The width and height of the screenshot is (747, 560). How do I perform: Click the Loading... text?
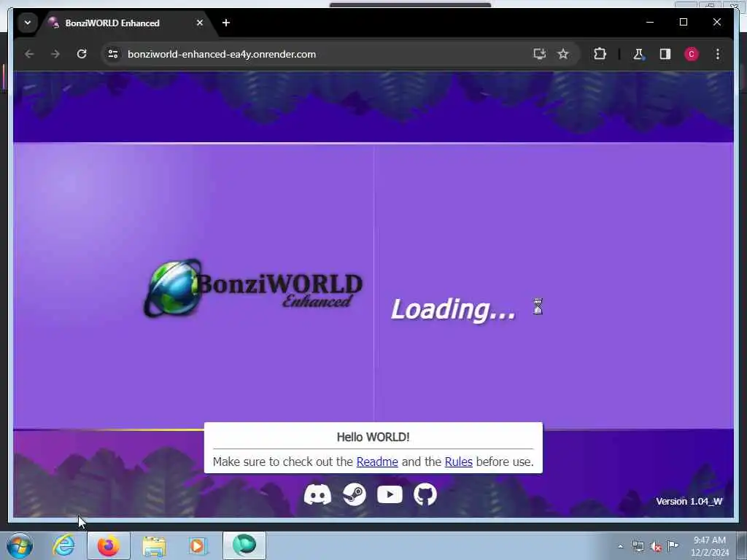453,309
